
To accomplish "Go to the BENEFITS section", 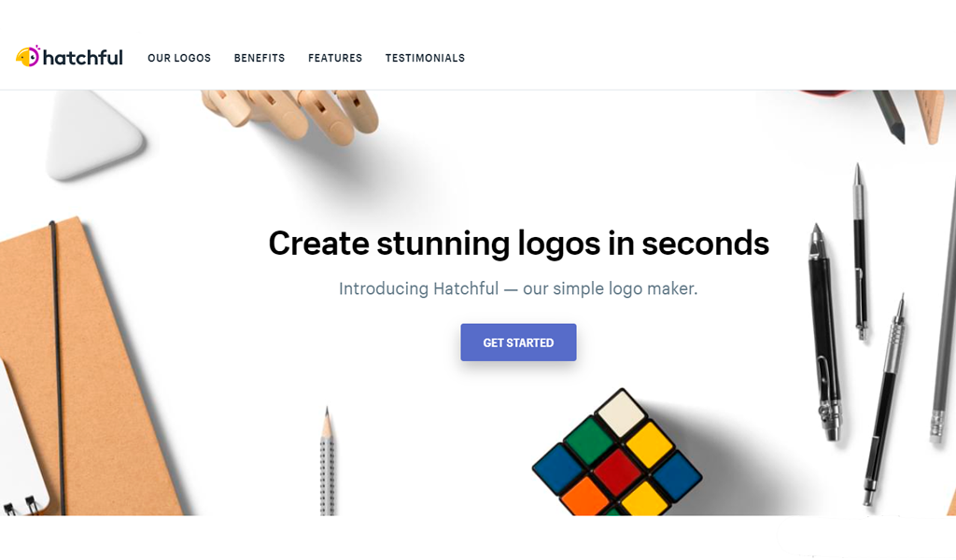I will (x=260, y=58).
